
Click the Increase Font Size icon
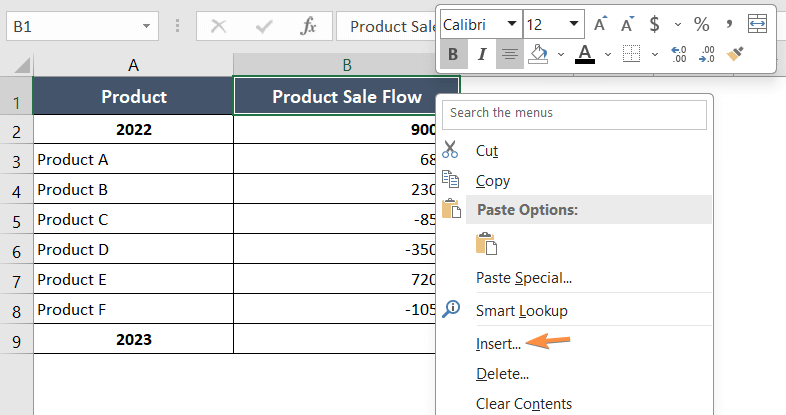pyautogui.click(x=600, y=24)
